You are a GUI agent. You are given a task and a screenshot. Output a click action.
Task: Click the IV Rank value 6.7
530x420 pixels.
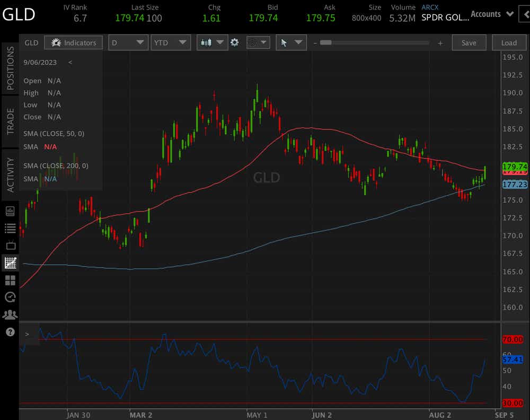tap(80, 18)
